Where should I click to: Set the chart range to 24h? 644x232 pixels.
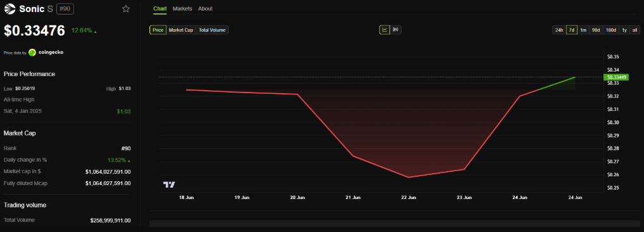coord(559,30)
